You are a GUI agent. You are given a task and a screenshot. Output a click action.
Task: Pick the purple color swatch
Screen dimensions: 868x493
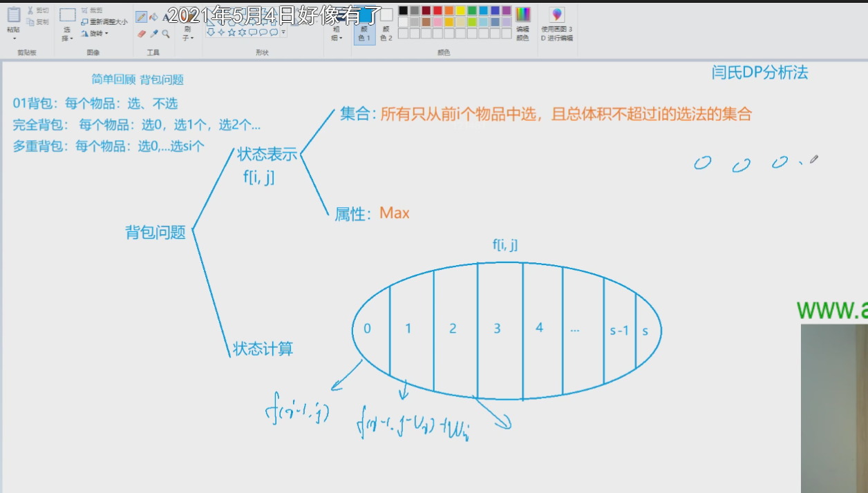click(507, 10)
